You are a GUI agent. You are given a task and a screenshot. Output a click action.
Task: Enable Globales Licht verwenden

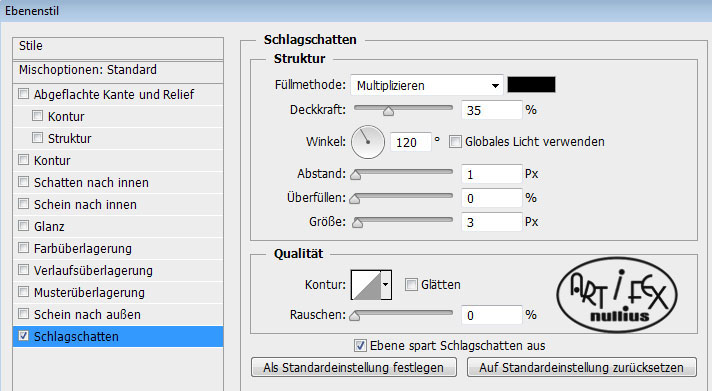tap(455, 142)
